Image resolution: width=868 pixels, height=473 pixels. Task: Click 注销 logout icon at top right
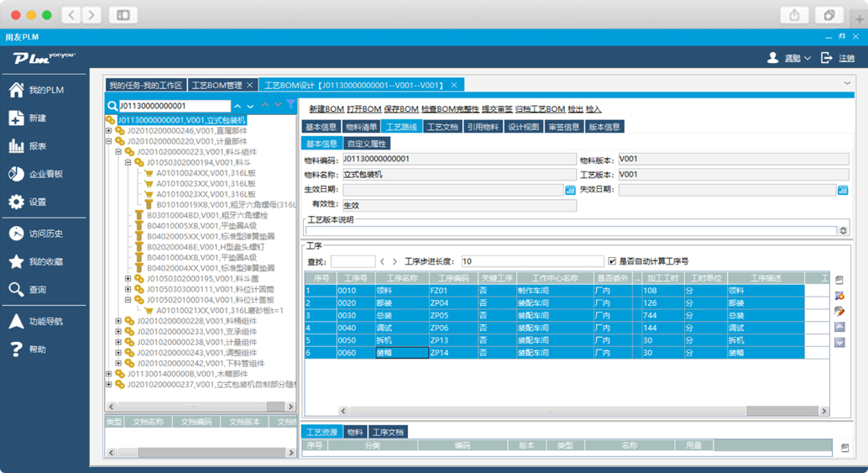[x=827, y=58]
